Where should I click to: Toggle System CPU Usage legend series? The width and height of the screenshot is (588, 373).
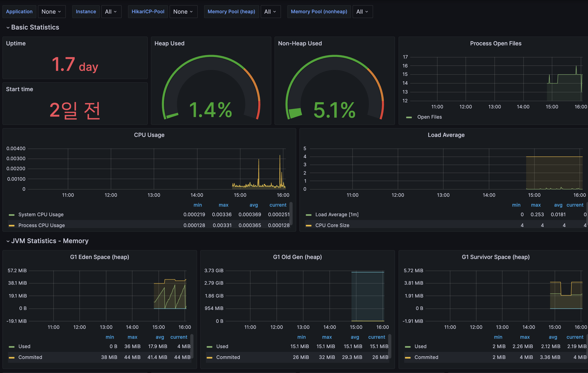(41, 214)
